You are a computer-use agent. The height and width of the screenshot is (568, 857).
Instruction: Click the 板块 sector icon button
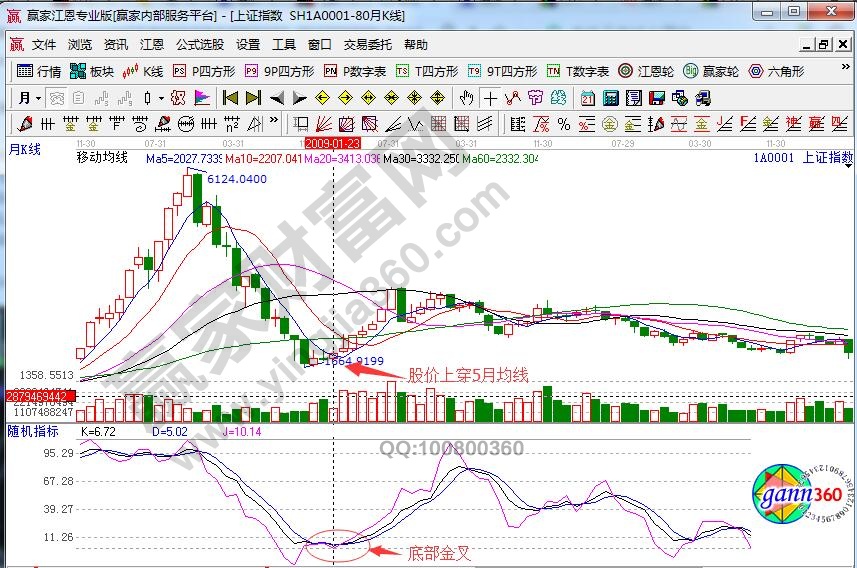(x=92, y=71)
